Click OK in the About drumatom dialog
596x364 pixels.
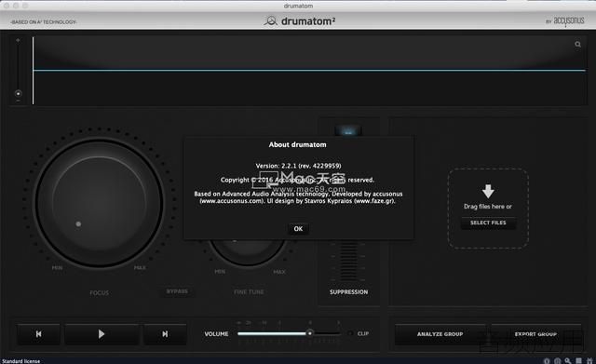(x=298, y=229)
